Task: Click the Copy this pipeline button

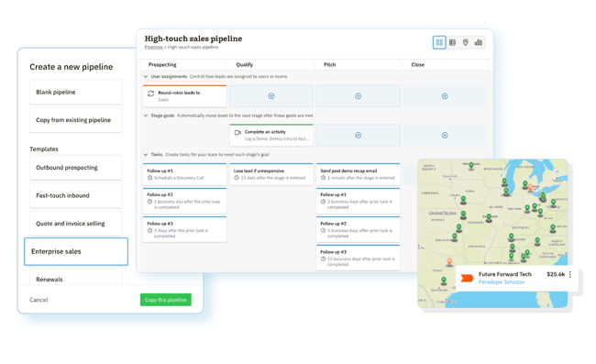Action: [x=166, y=300]
